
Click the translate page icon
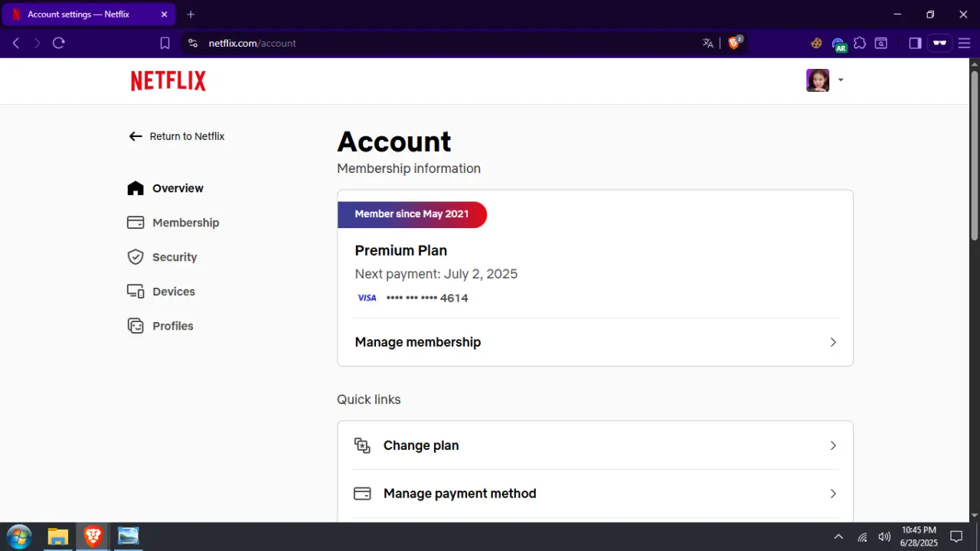[708, 44]
